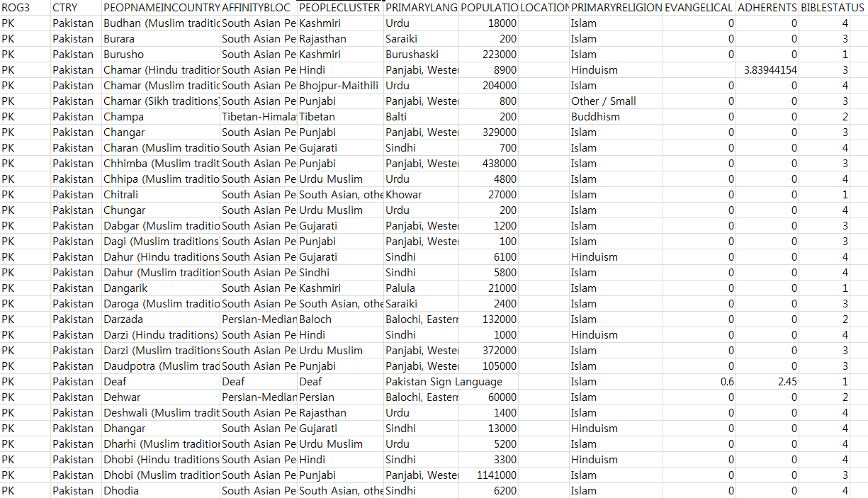Select the Deaf people name cell

coord(161,382)
